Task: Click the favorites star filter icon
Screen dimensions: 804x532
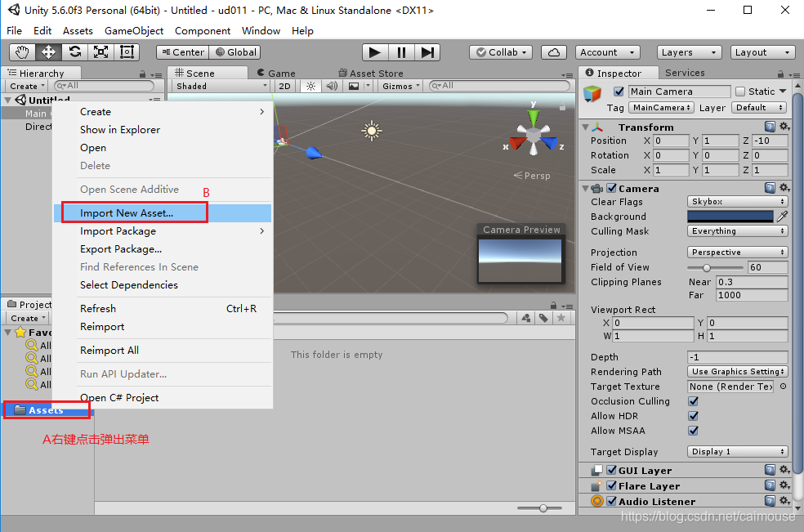Action: coord(561,318)
